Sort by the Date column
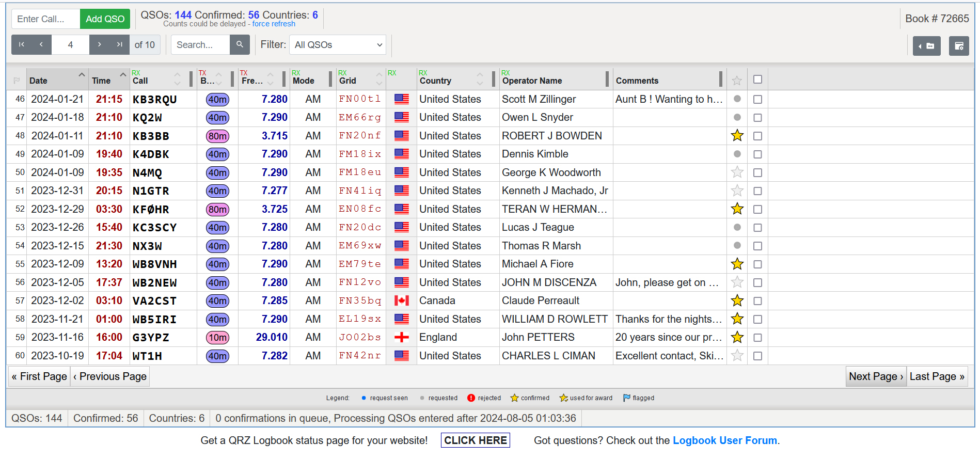The height and width of the screenshot is (459, 980). pos(57,79)
